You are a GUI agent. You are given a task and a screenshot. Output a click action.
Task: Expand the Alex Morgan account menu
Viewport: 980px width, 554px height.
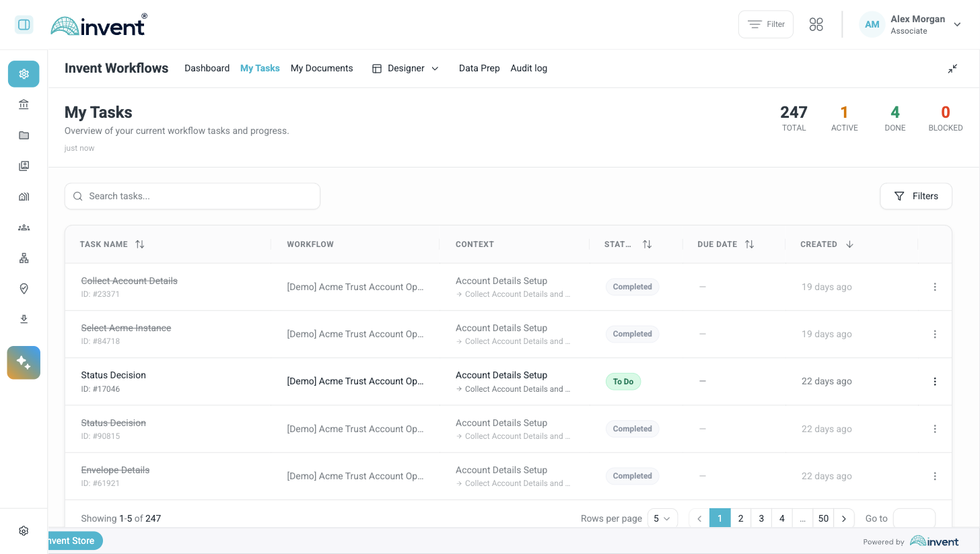click(957, 25)
